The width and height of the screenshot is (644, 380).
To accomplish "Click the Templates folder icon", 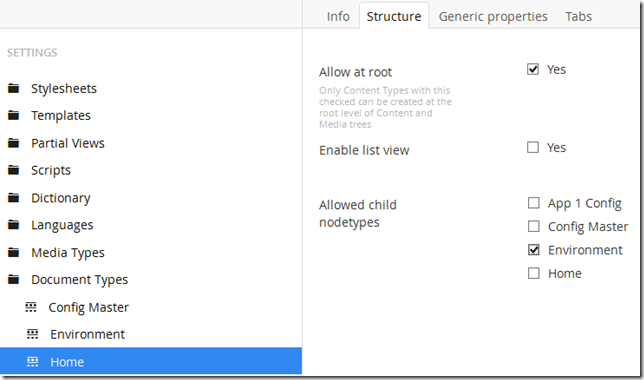I will click(14, 115).
